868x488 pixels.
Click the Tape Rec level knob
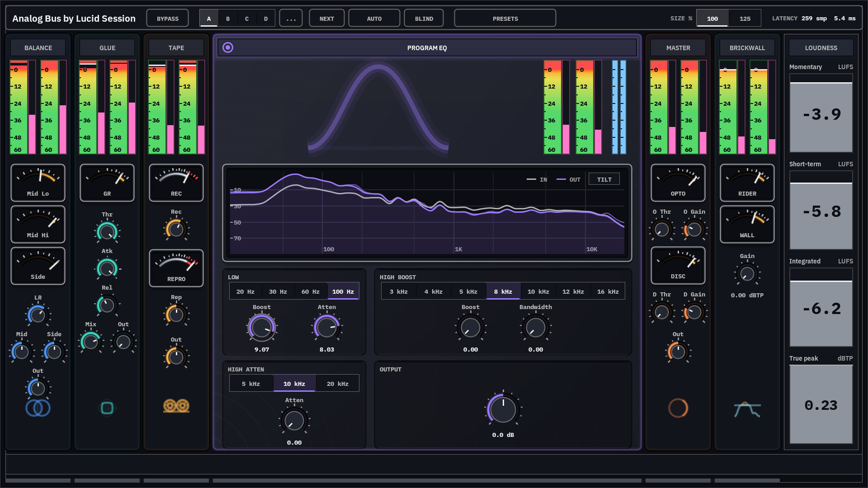[x=176, y=229]
